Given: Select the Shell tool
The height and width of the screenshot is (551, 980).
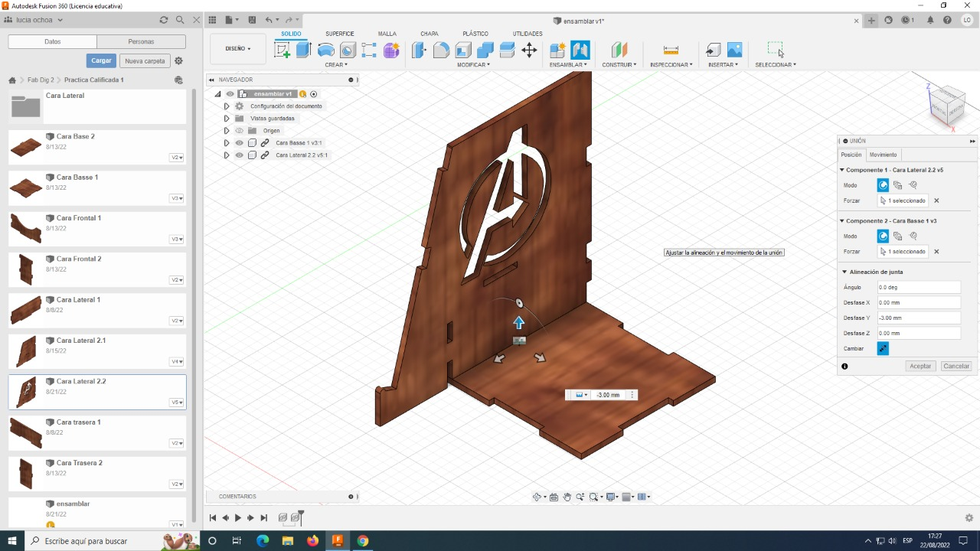Looking at the screenshot, I should (463, 51).
